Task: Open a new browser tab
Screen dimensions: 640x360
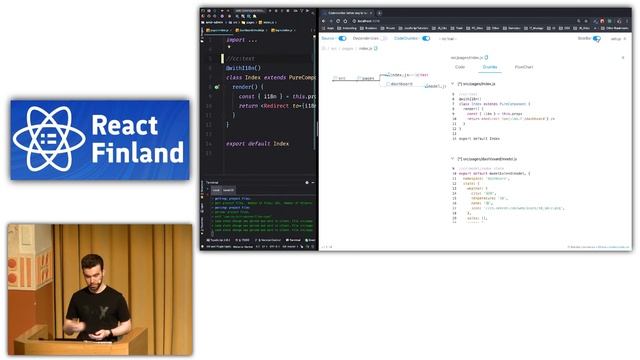Action: click(x=379, y=13)
